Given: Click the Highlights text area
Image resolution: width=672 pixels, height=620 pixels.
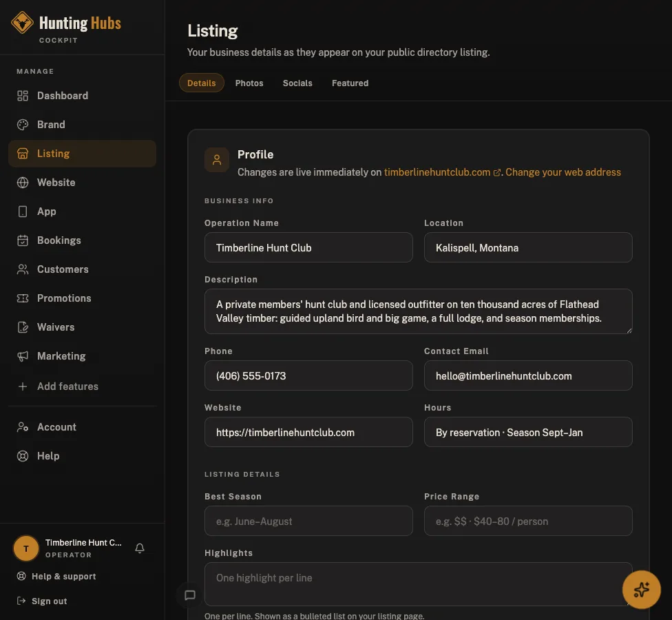Looking at the screenshot, I should [x=419, y=584].
